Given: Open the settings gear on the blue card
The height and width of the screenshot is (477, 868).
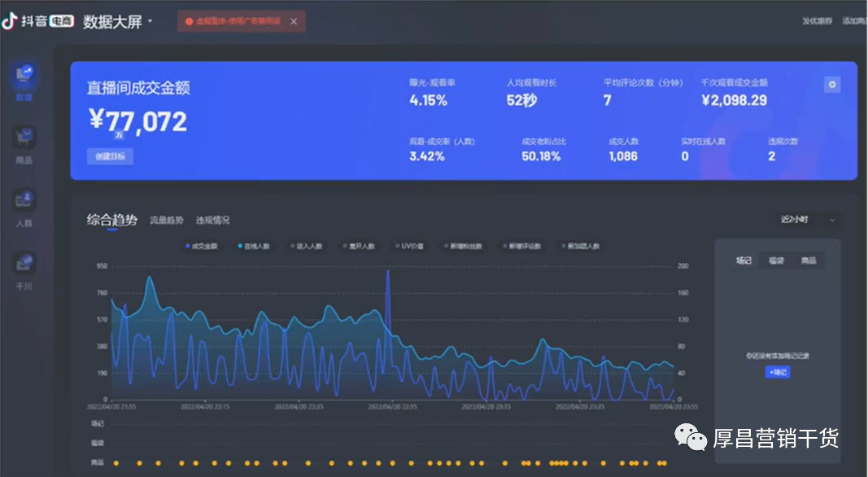Looking at the screenshot, I should coord(832,85).
